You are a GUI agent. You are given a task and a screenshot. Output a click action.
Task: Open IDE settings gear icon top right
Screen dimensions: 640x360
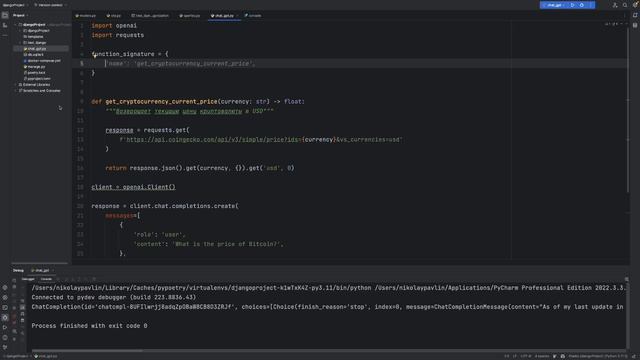tap(635, 5)
